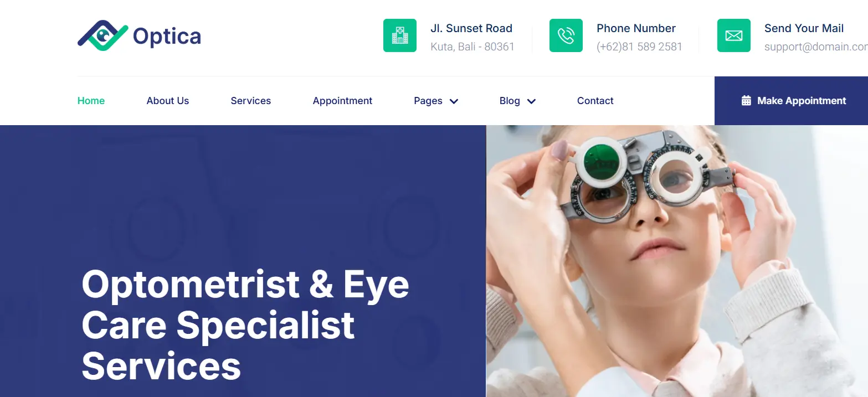Screen dimensions: 868x397
Task: Click the Kuta, Bali - 80361 address text
Action: pyautogui.click(x=472, y=47)
